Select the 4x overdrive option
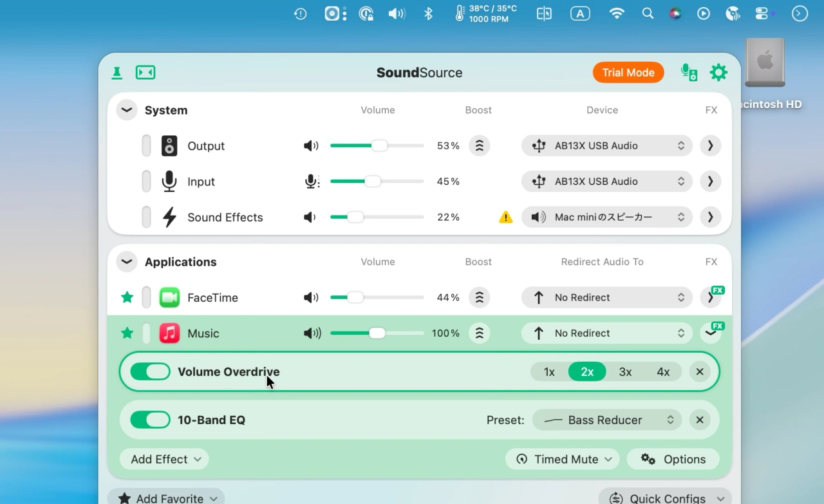 663,371
